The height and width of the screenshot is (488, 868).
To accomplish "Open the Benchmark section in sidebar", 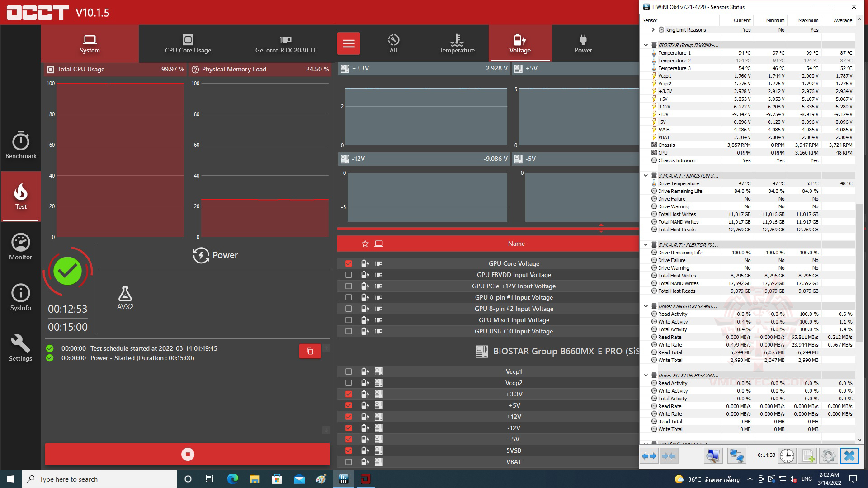I will (x=21, y=145).
